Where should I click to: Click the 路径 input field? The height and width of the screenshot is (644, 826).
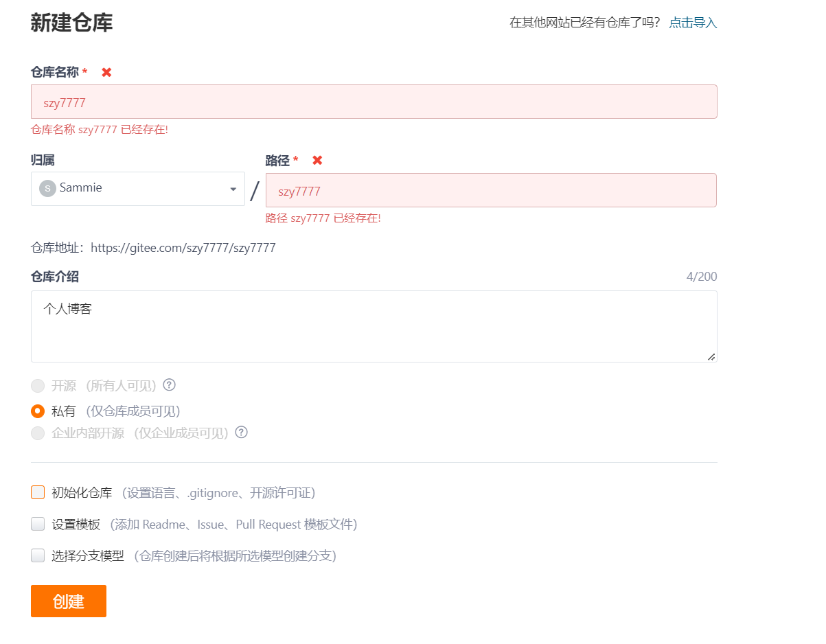coord(491,190)
